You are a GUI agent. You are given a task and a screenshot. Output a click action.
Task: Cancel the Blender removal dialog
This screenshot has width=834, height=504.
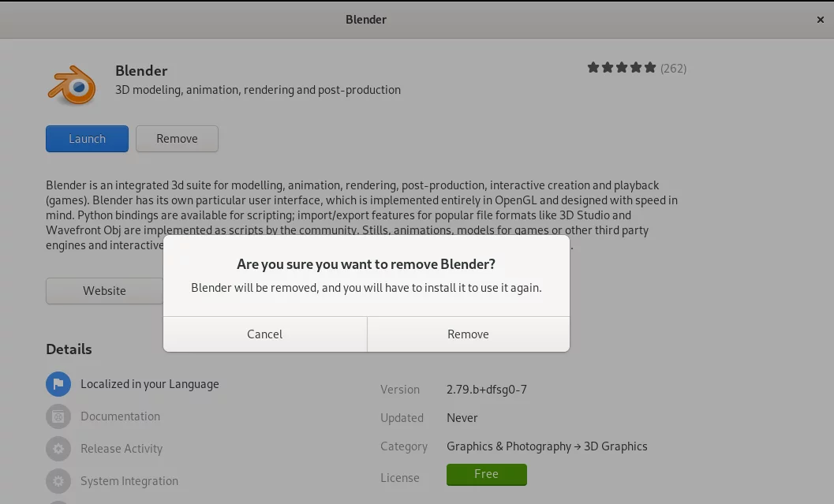(265, 334)
